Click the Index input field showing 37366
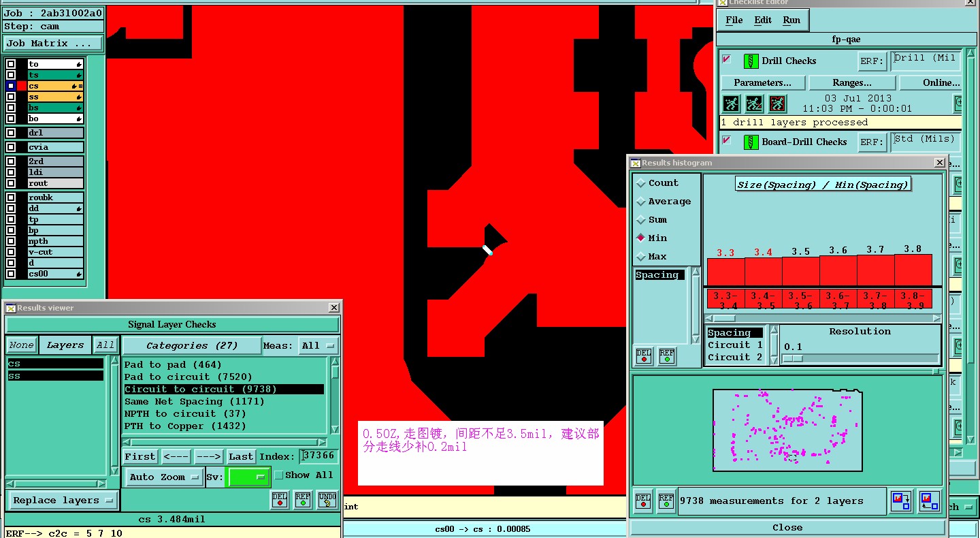This screenshot has width=980, height=538. coord(318,456)
